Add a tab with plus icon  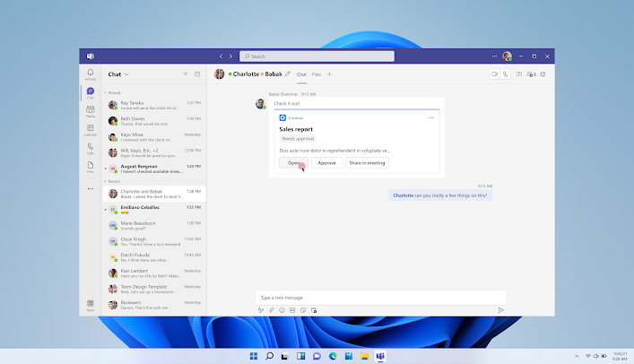click(x=329, y=74)
